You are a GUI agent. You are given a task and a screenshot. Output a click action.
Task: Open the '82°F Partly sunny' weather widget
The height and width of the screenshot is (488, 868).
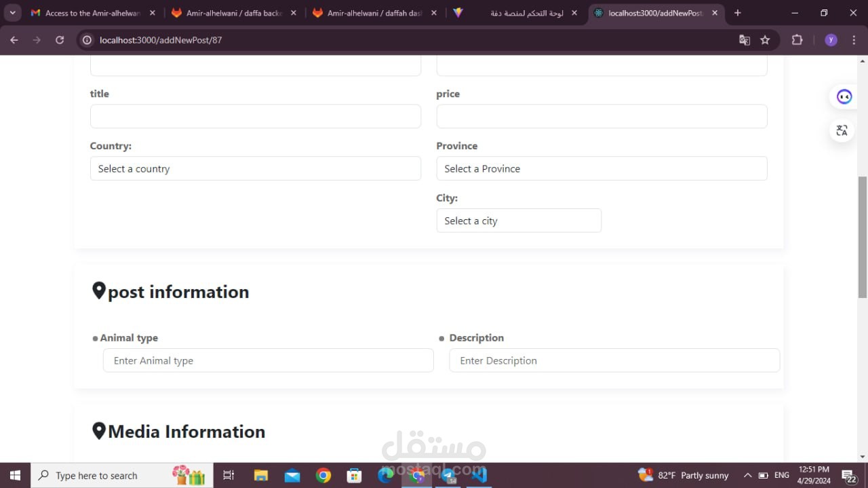[684, 475]
